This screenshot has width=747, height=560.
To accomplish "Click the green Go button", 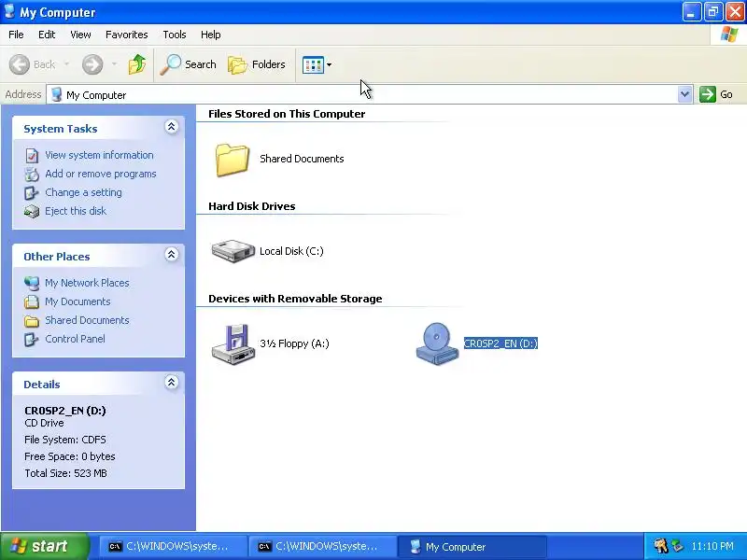I will 716,94.
